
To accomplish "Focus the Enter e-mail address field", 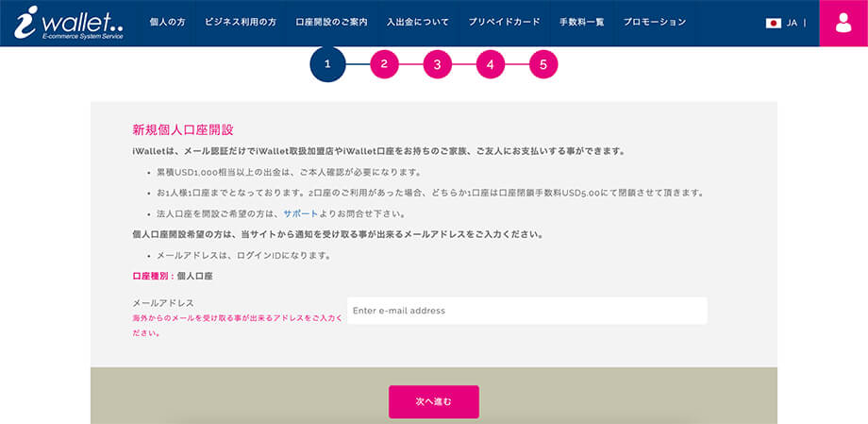I will [527, 311].
